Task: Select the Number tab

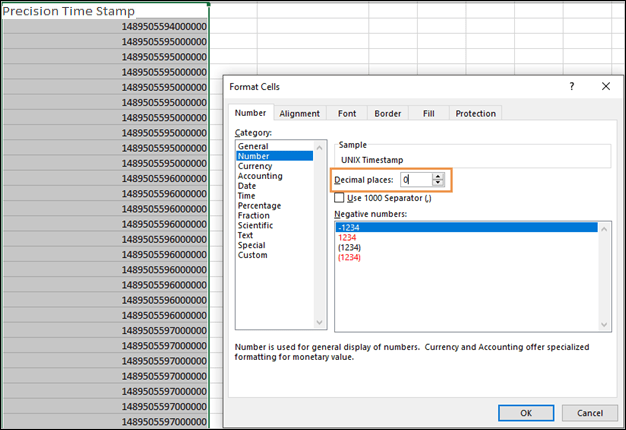Action: [x=250, y=113]
